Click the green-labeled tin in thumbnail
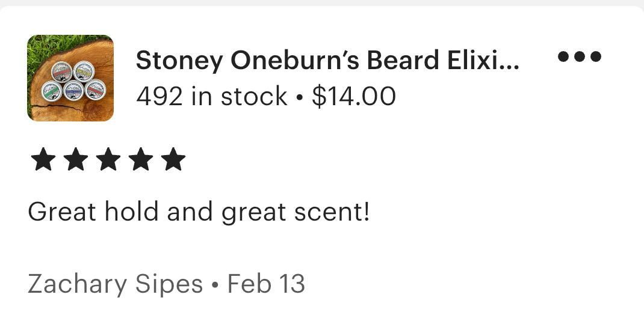 52,90
